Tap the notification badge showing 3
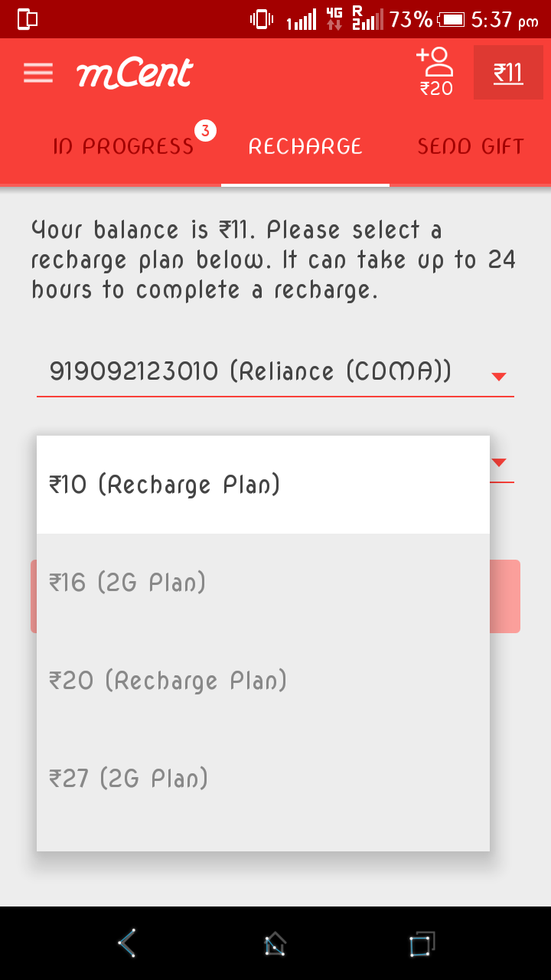 (205, 131)
